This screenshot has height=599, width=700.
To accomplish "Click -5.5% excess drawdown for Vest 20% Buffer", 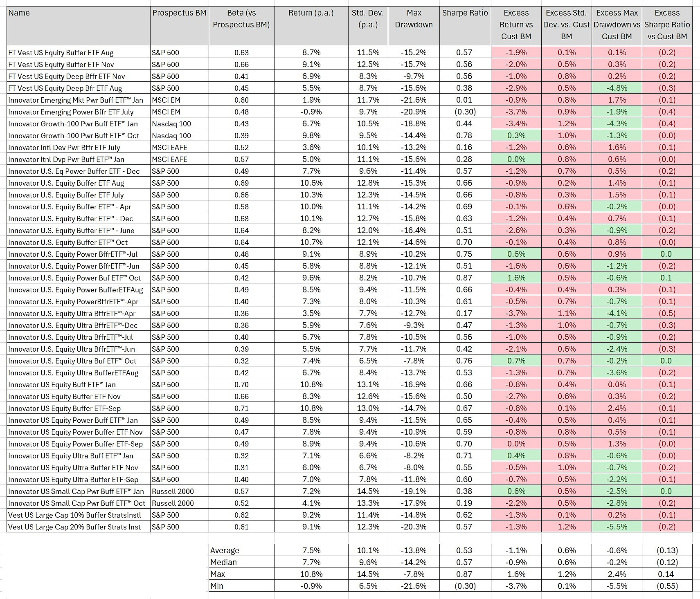I will tap(617, 527).
